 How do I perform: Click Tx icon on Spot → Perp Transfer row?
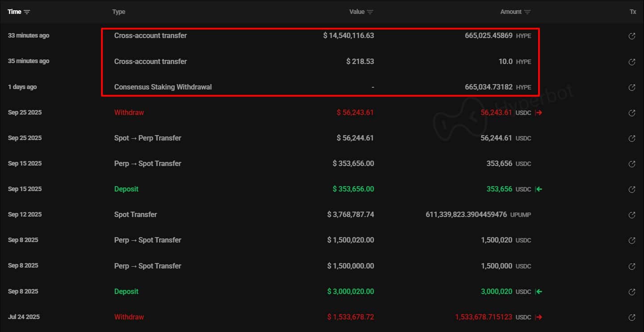[x=632, y=138]
